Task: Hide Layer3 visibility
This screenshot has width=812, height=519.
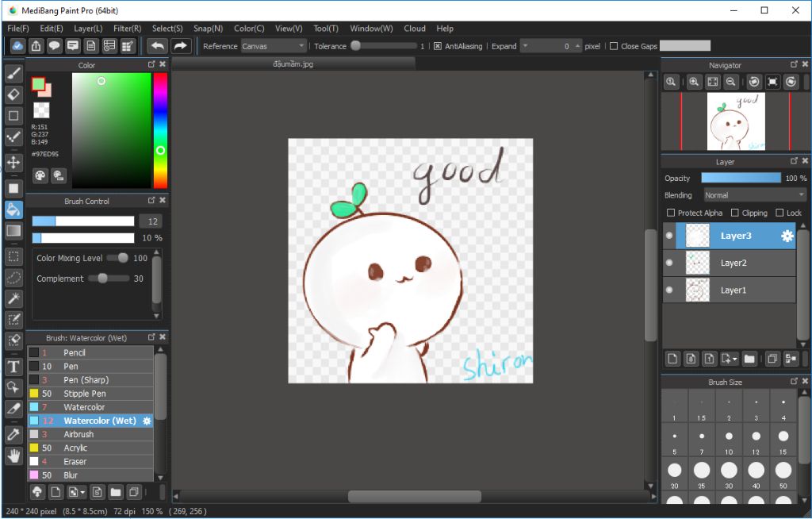Action: coord(669,236)
